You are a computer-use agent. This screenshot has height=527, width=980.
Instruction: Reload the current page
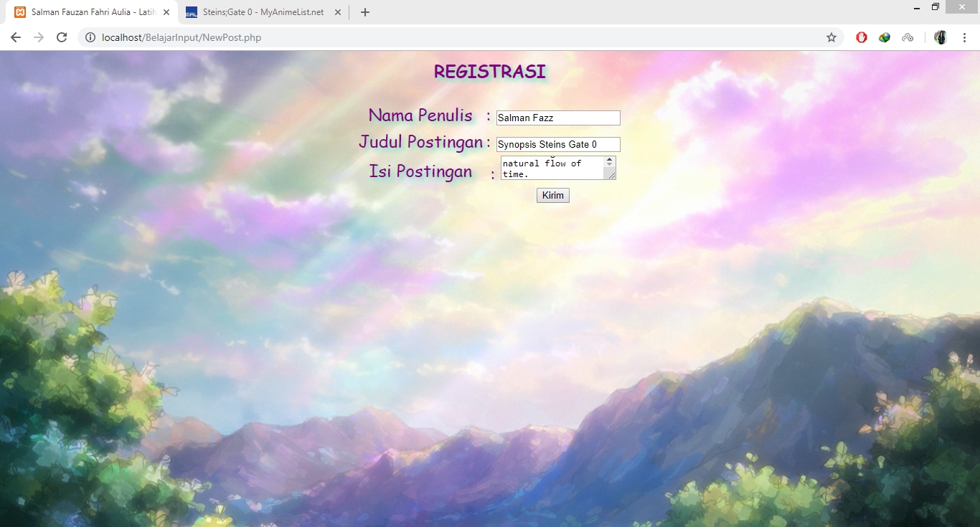62,37
